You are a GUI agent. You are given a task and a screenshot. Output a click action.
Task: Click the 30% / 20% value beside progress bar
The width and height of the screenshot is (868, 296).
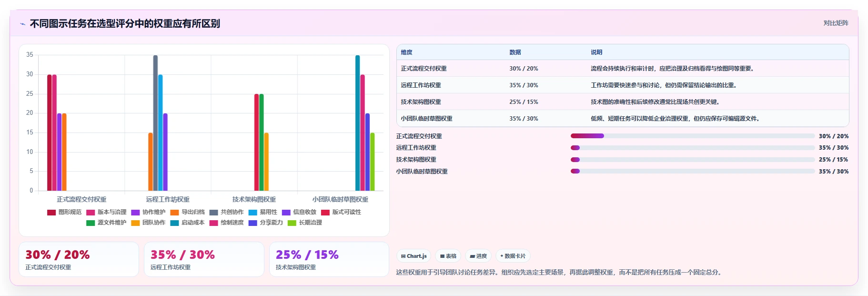pyautogui.click(x=834, y=136)
